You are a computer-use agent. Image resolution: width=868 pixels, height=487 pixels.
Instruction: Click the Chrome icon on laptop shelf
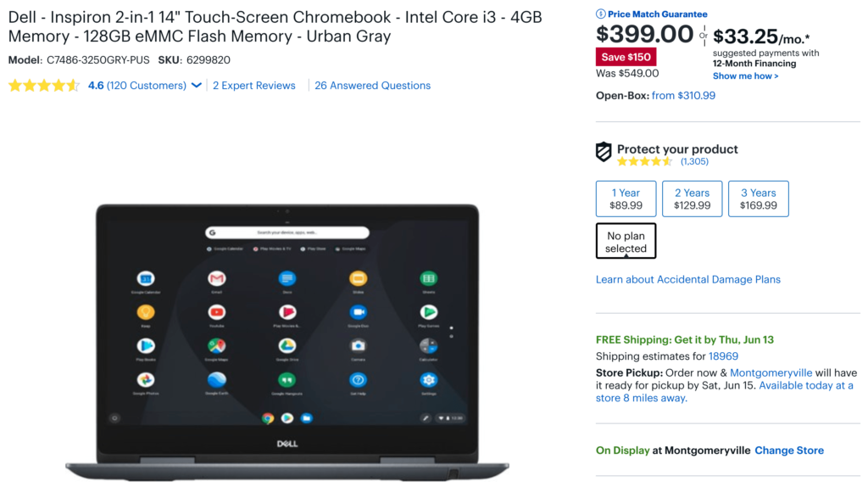tap(268, 418)
